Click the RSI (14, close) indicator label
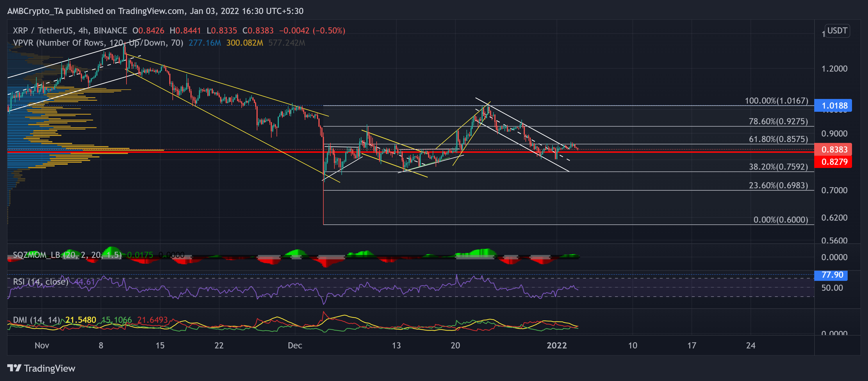The height and width of the screenshot is (381, 868). point(40,281)
